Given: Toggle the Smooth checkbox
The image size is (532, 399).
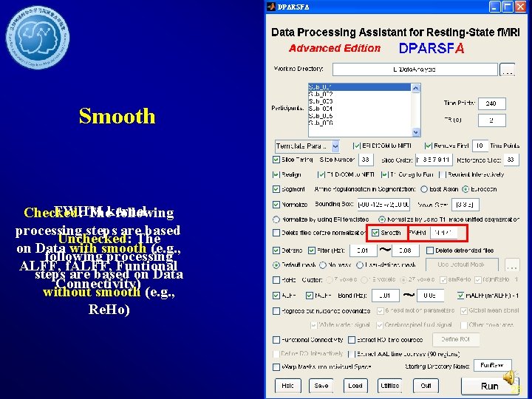Looking at the screenshot, I should [375, 233].
